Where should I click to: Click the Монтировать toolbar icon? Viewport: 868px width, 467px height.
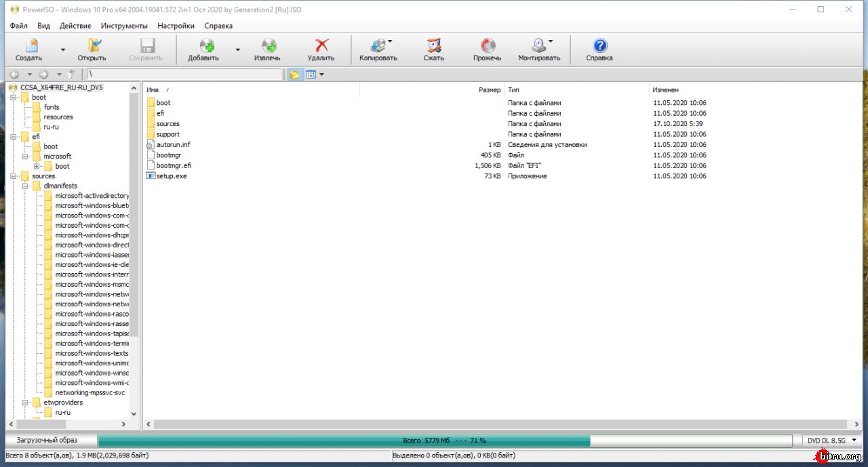pos(539,45)
